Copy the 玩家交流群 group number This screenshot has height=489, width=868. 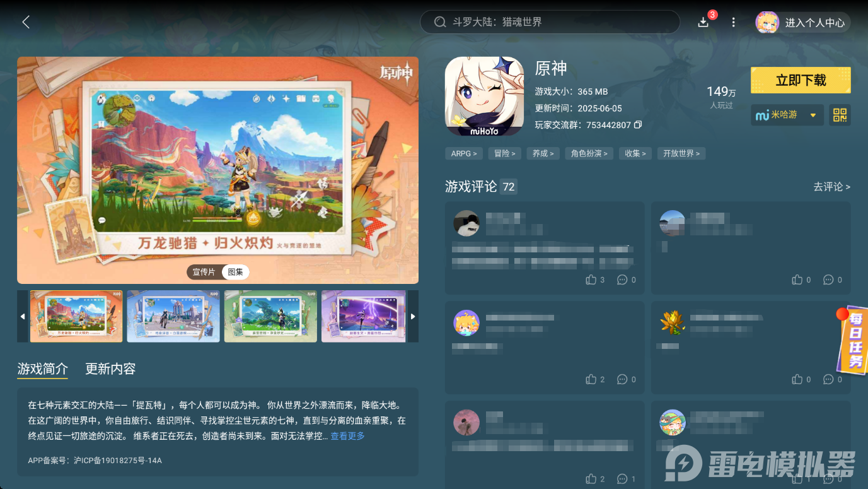click(637, 125)
